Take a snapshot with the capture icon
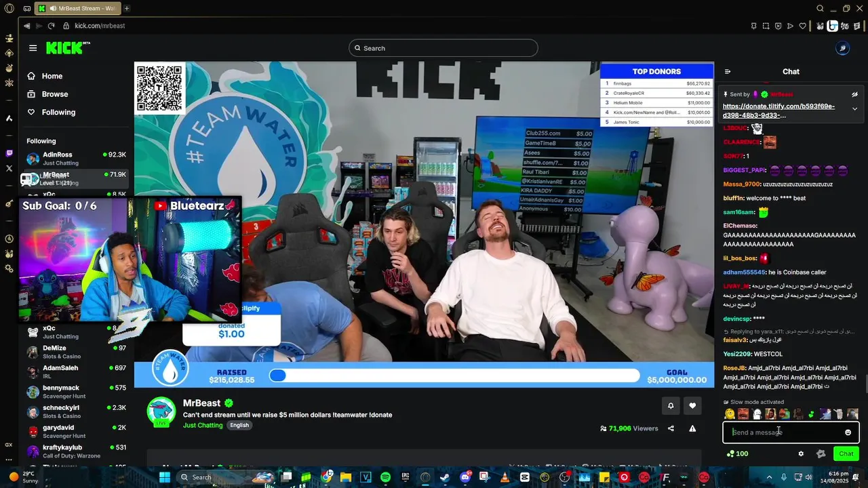This screenshot has width=868, height=488. coord(766,26)
